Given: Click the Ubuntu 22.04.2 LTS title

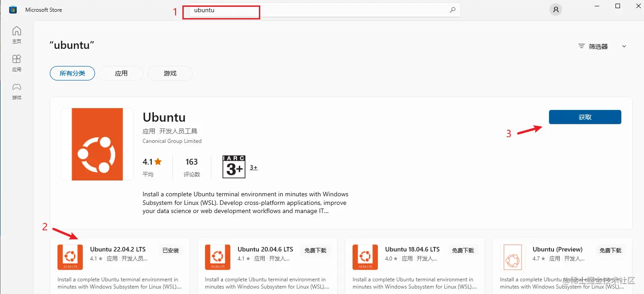Looking at the screenshot, I should [118, 249].
